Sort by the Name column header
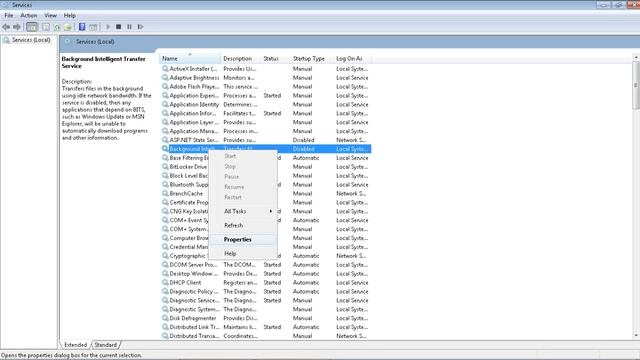This screenshot has height=360, width=640. 190,59
